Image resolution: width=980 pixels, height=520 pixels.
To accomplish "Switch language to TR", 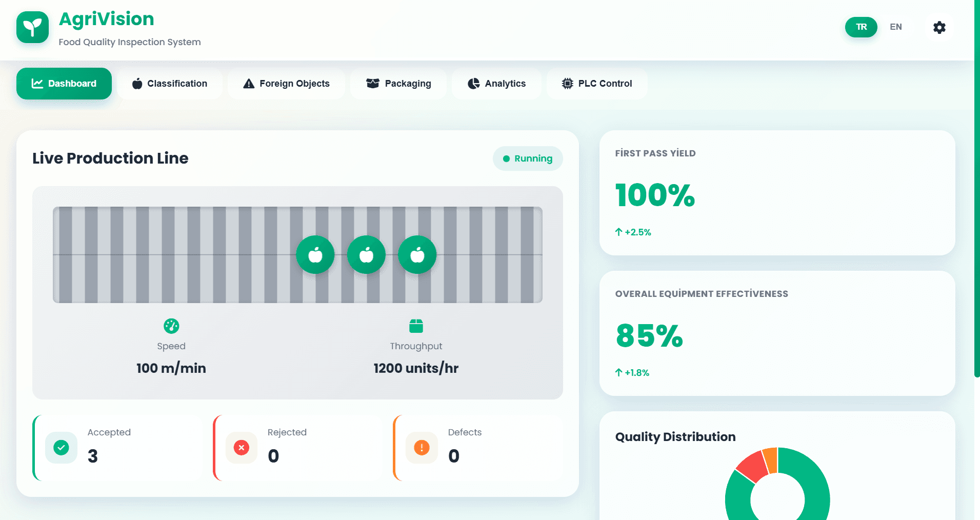I will (x=861, y=27).
